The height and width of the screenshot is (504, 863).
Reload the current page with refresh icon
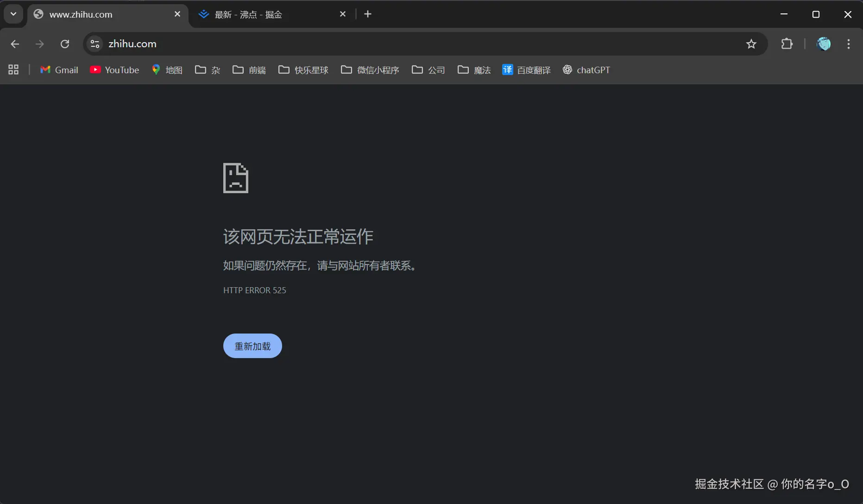tap(65, 44)
